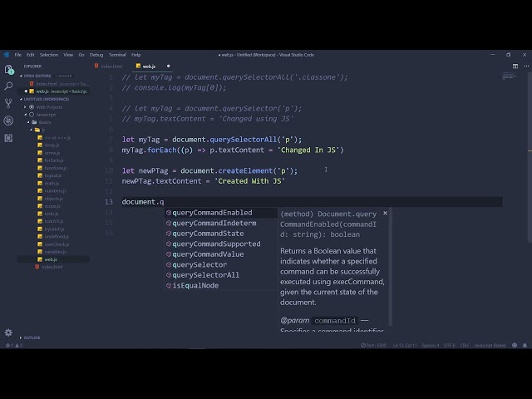Open the editor More Actions ellipsis
The image size is (532, 399).
point(526,66)
